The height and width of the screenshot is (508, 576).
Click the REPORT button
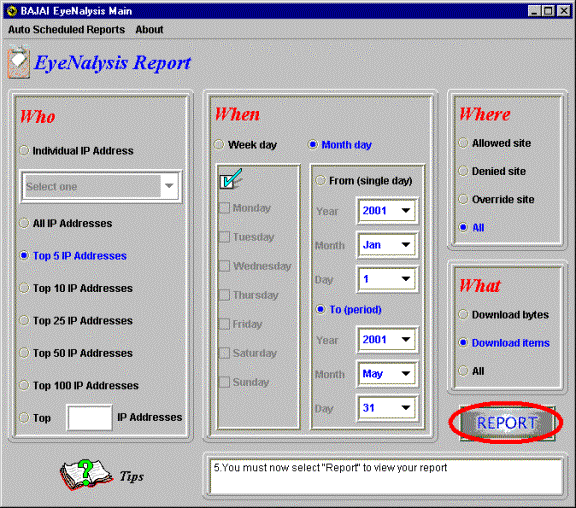pos(507,423)
